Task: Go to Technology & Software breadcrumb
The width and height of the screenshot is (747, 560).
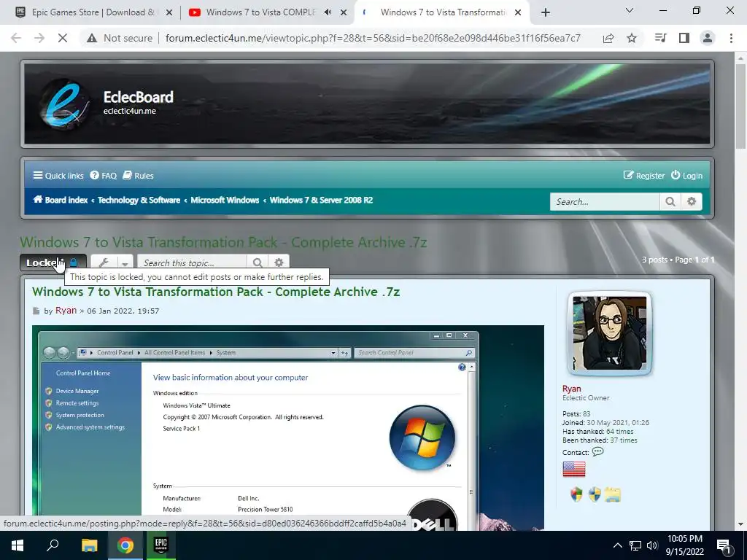Action: click(x=139, y=200)
